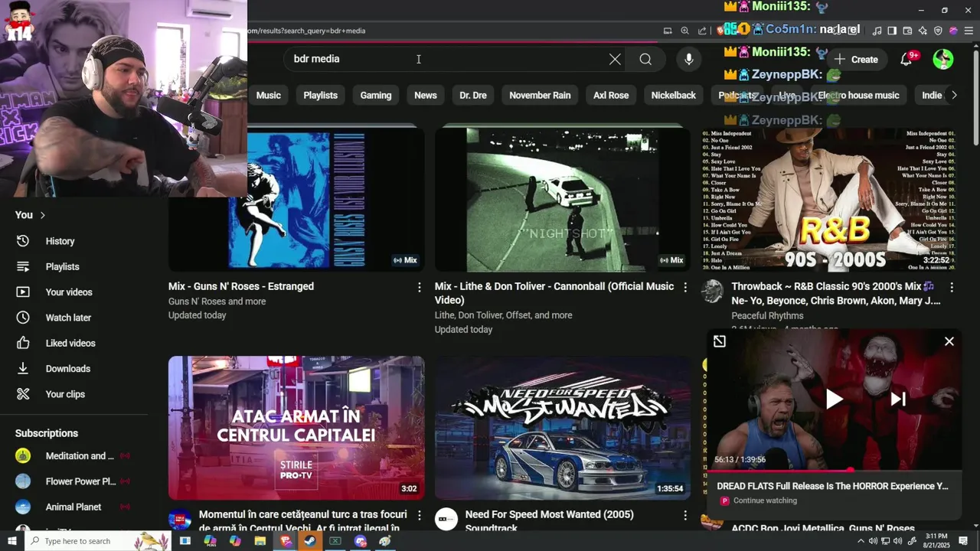This screenshot has height=551, width=980.
Task: Open Brave Playlist music note icon
Action: 877,31
